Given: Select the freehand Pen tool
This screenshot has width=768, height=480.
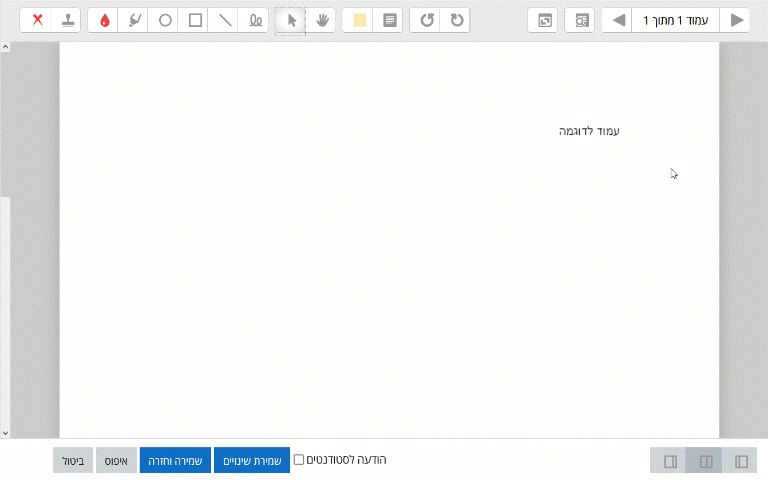Looking at the screenshot, I should 255,20.
